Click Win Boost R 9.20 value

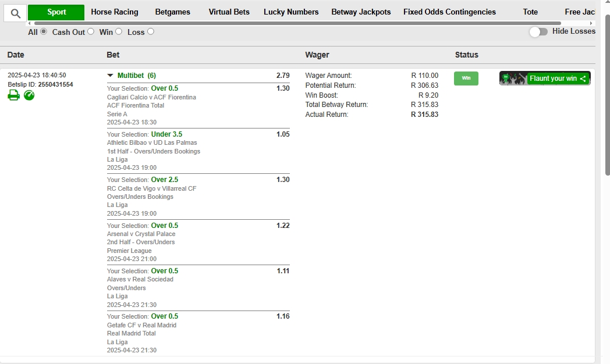point(428,95)
